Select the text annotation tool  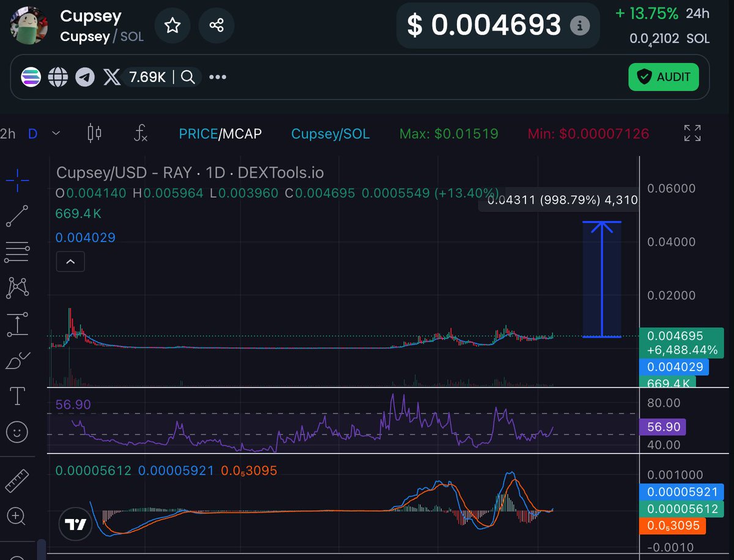(x=17, y=396)
